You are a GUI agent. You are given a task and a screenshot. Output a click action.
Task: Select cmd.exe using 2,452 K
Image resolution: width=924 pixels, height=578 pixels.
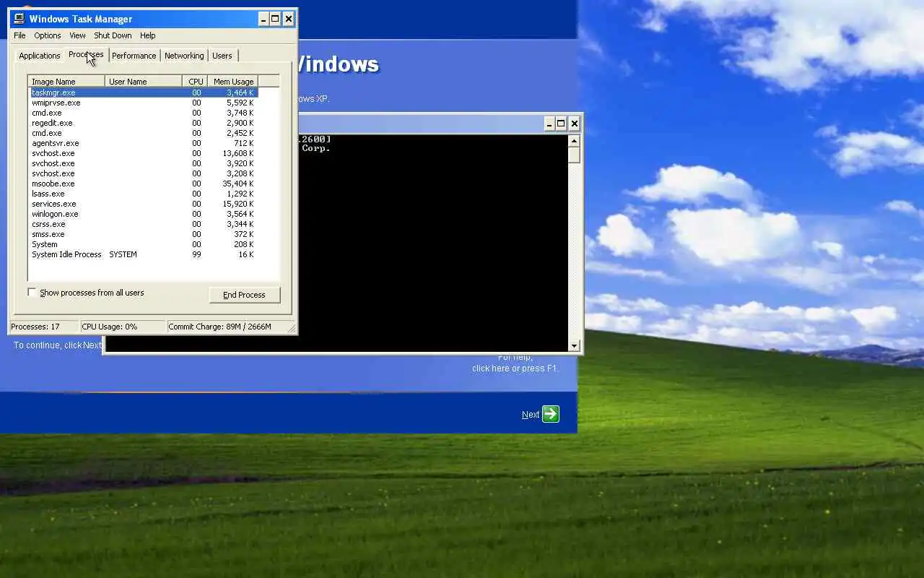pos(143,133)
